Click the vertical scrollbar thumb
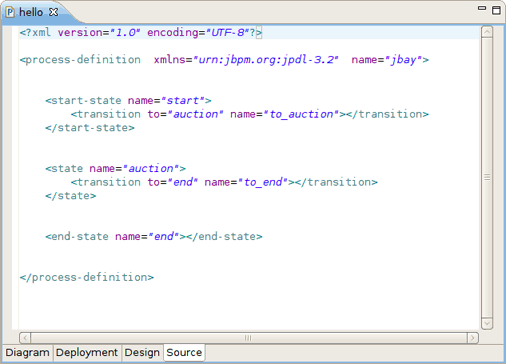The width and height of the screenshot is (506, 364). [487, 177]
